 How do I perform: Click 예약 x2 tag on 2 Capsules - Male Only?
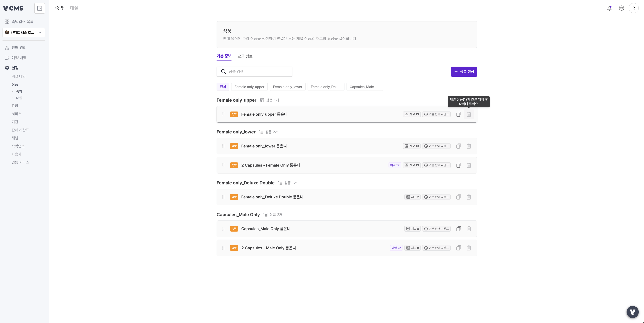(396, 248)
